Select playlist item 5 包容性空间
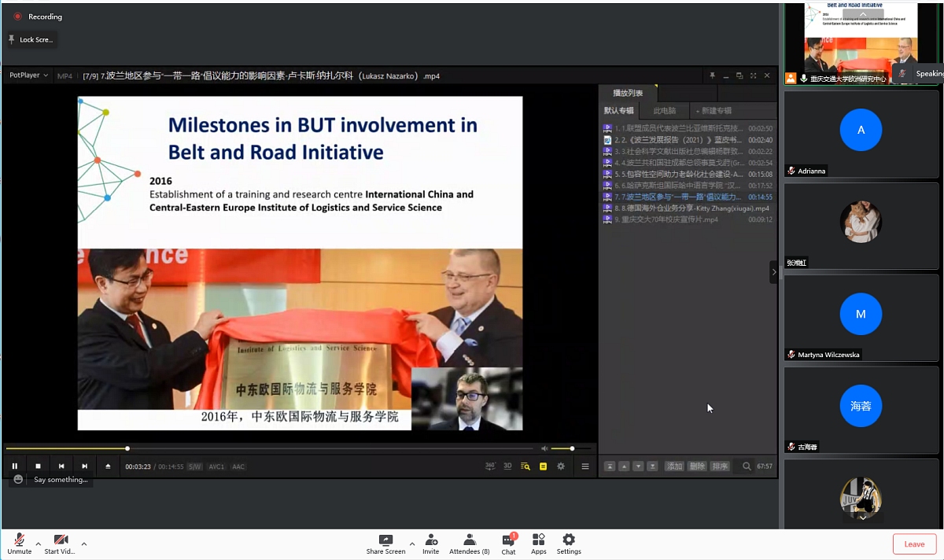This screenshot has height=560, width=944. [x=688, y=174]
